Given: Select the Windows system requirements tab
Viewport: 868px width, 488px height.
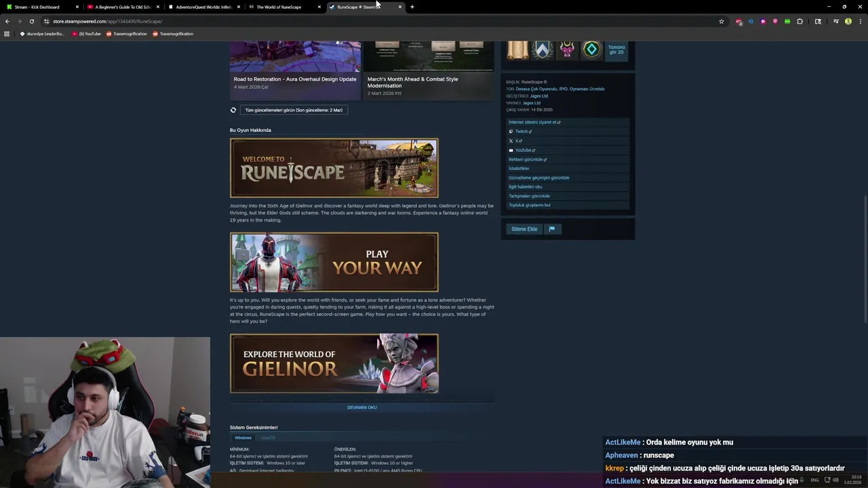Looking at the screenshot, I should coord(243,438).
